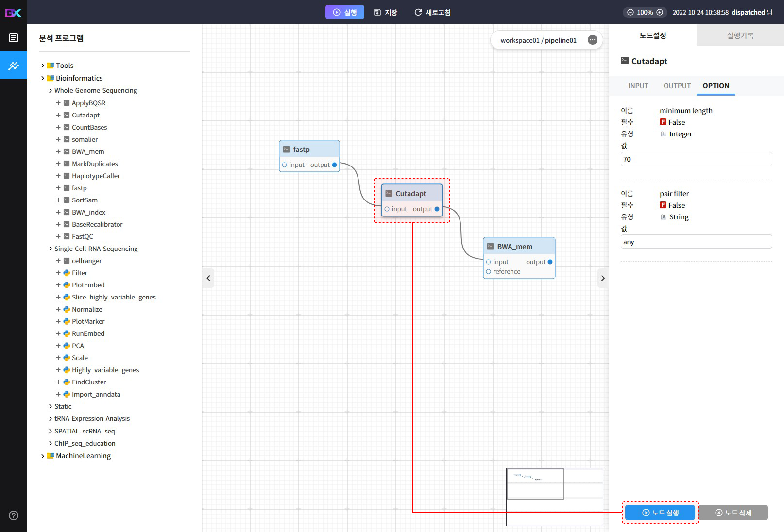
Task: Add SortSam with its plus icon
Action: coord(58,200)
